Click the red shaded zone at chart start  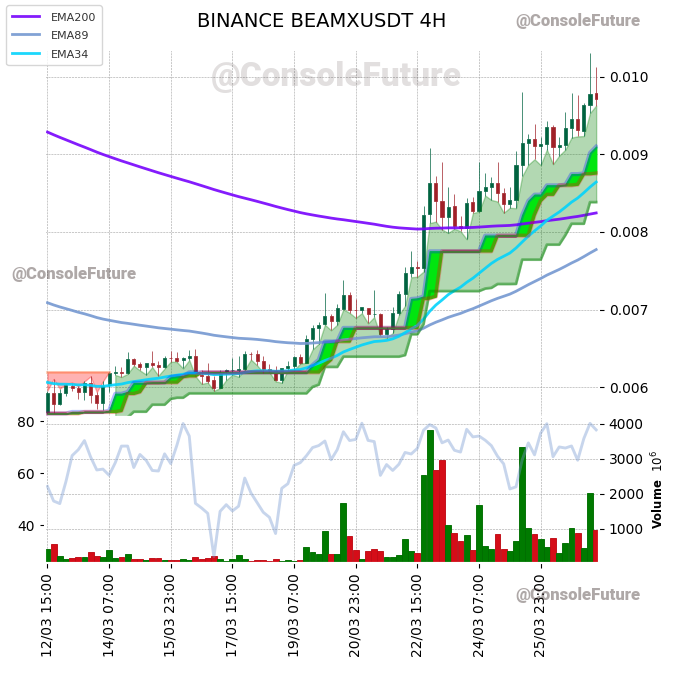pos(78,379)
